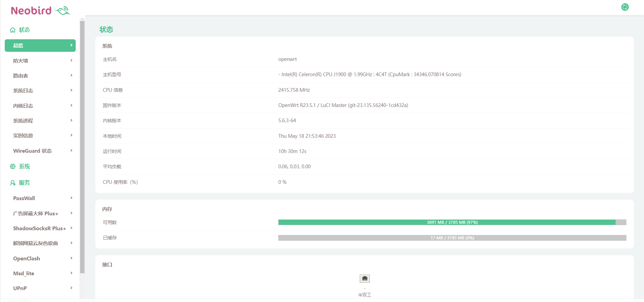644x302 pixels.
Task: Click the 可用数 memory progress bar
Action: pyautogui.click(x=452, y=222)
